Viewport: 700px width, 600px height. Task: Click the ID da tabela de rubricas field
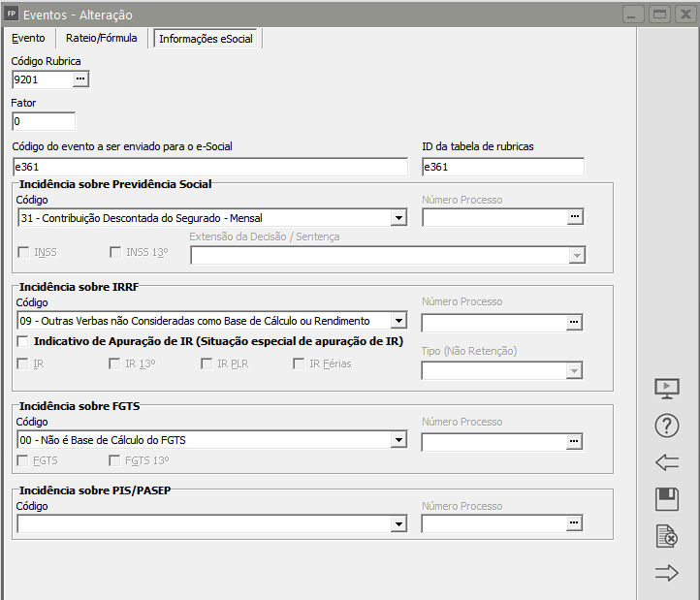pos(502,168)
